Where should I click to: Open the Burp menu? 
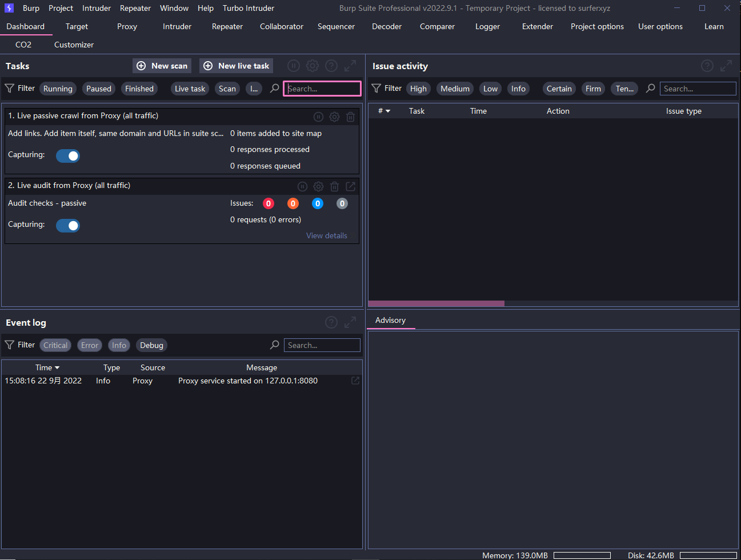pyautogui.click(x=31, y=8)
